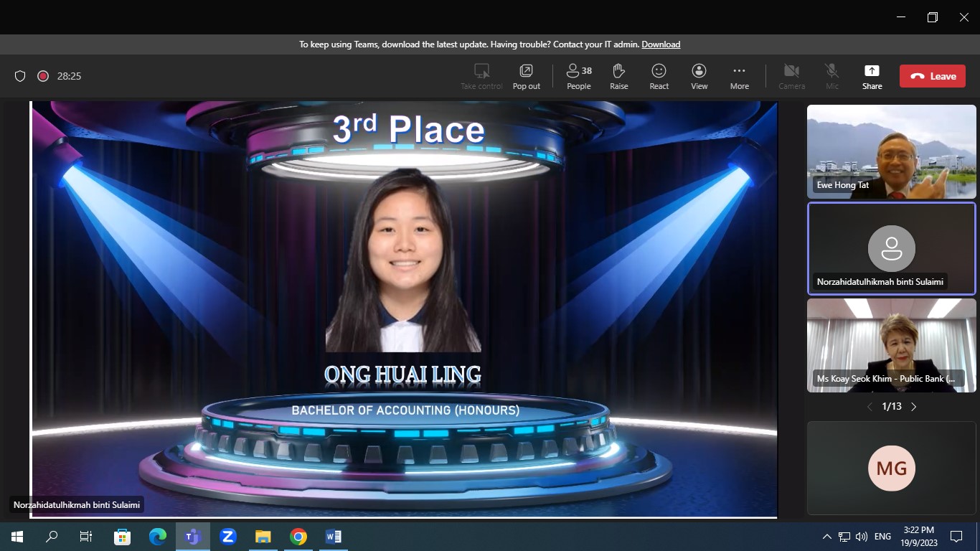This screenshot has height=551, width=980.
Task: Select the MG participant tile
Action: click(x=891, y=468)
